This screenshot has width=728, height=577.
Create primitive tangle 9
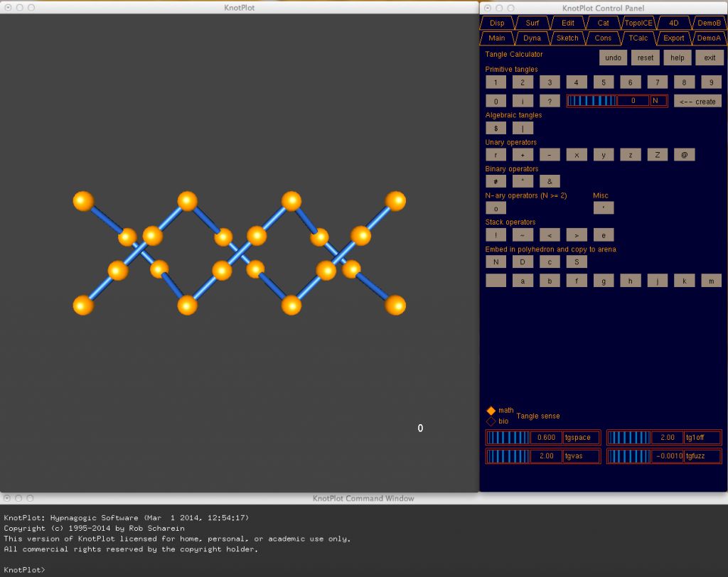[711, 82]
